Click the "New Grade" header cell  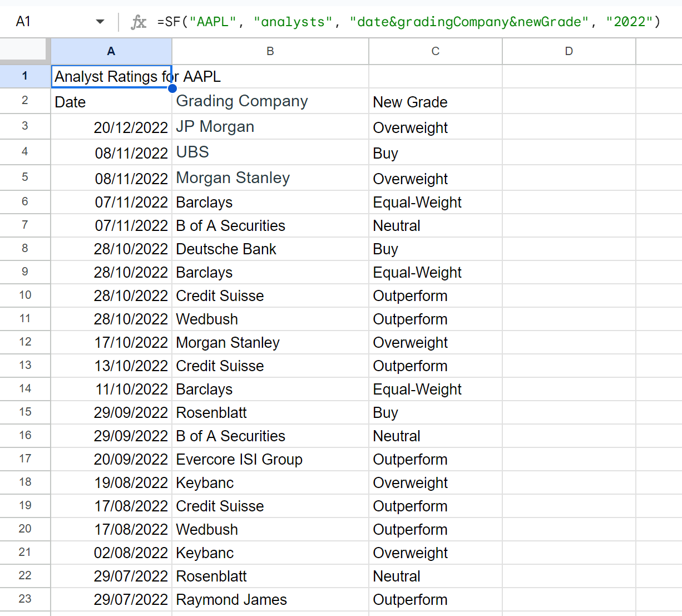pos(436,101)
